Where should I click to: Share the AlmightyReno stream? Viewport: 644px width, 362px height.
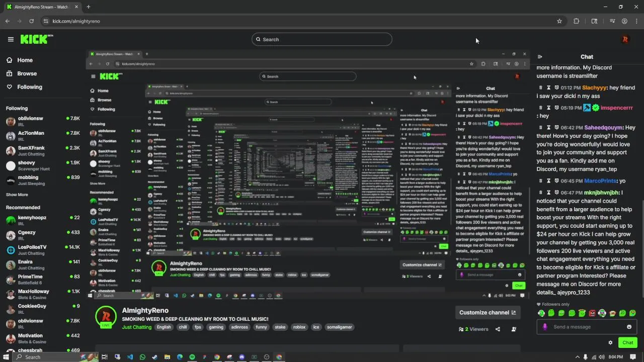pos(498,329)
